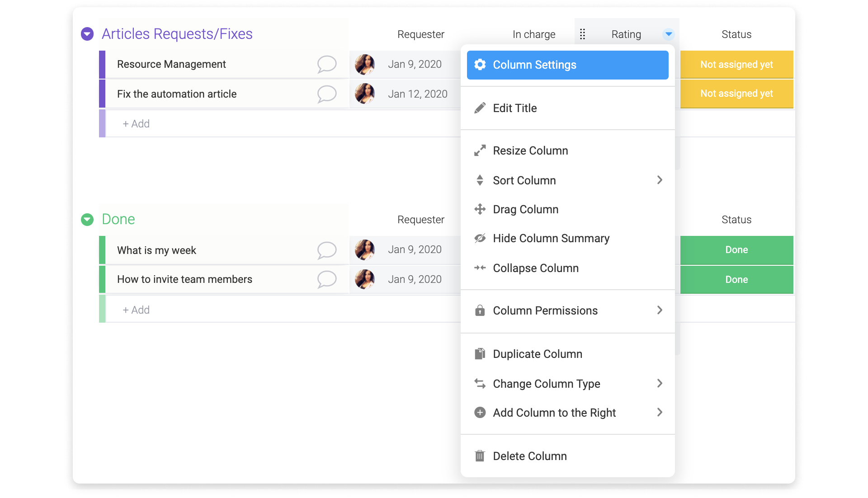Click the Jan 12, 2020 date cell
Screen dimensions: 868x498
pyautogui.click(x=418, y=94)
